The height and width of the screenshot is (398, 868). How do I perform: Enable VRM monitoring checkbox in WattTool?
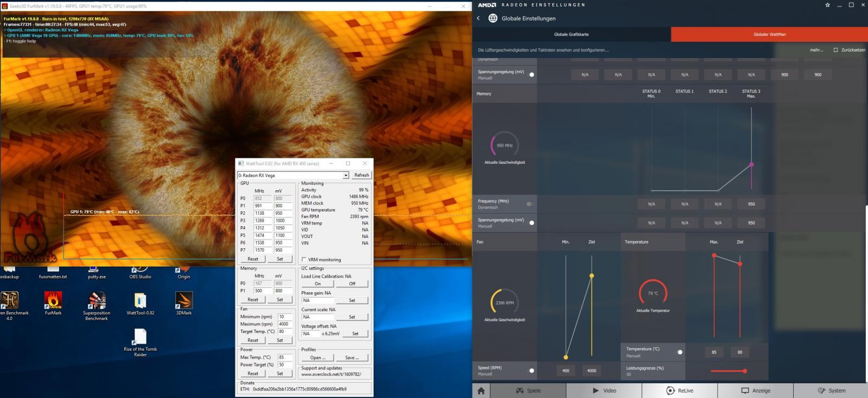tap(304, 260)
